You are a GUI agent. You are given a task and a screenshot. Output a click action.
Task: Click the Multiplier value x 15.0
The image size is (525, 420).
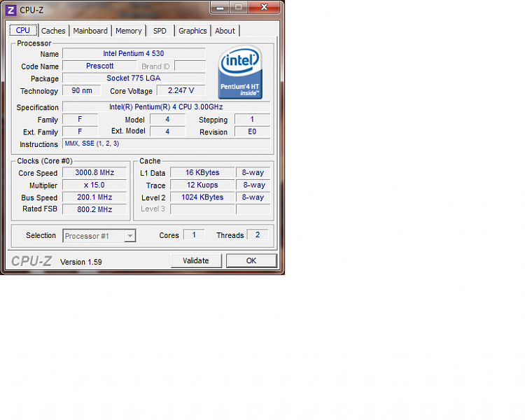94,185
